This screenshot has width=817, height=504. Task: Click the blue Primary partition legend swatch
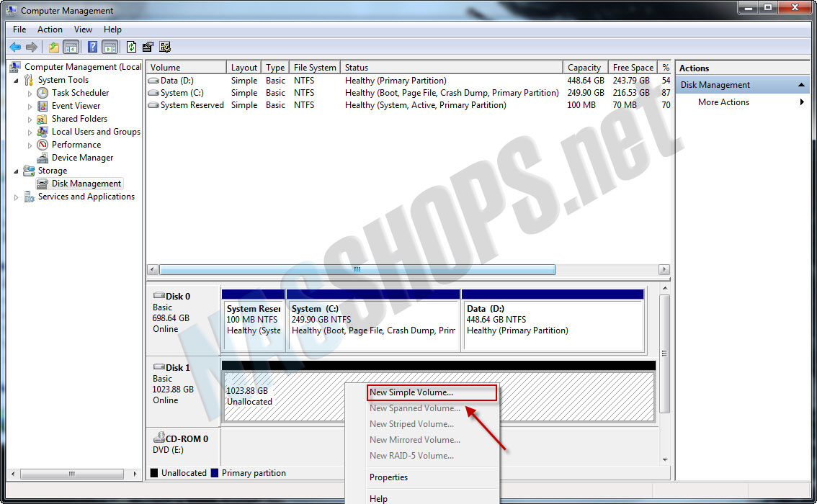click(x=214, y=473)
